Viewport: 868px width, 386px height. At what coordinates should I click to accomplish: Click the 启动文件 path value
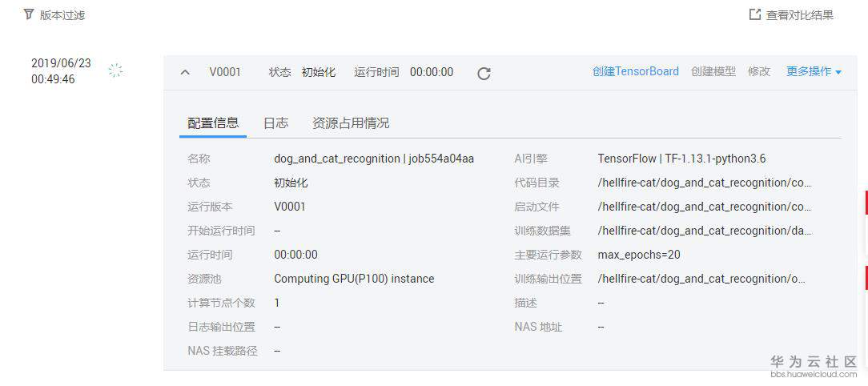704,207
